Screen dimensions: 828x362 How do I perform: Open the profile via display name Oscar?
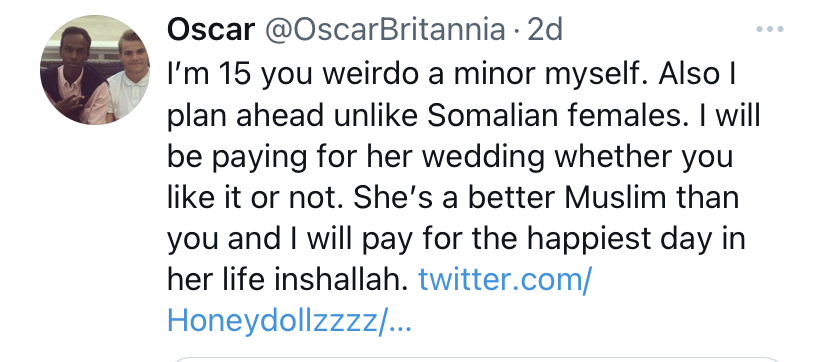[211, 30]
